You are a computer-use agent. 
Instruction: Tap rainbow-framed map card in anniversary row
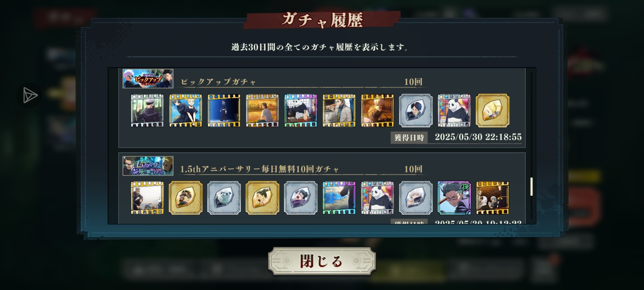point(339,198)
